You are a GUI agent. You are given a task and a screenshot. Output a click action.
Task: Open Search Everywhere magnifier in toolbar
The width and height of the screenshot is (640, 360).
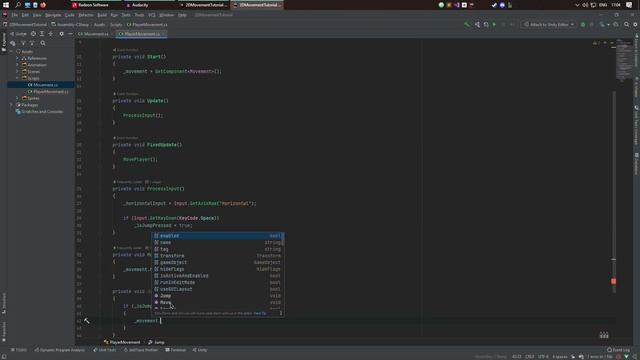[627, 24]
